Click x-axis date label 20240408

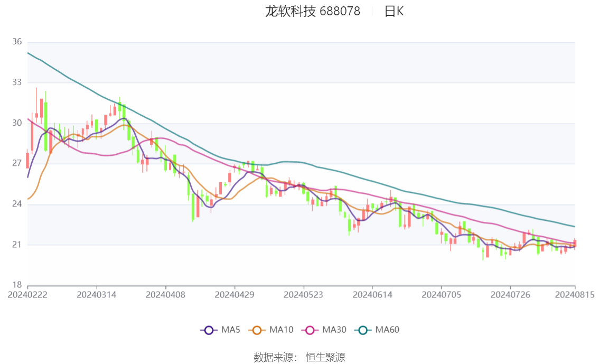tap(165, 295)
